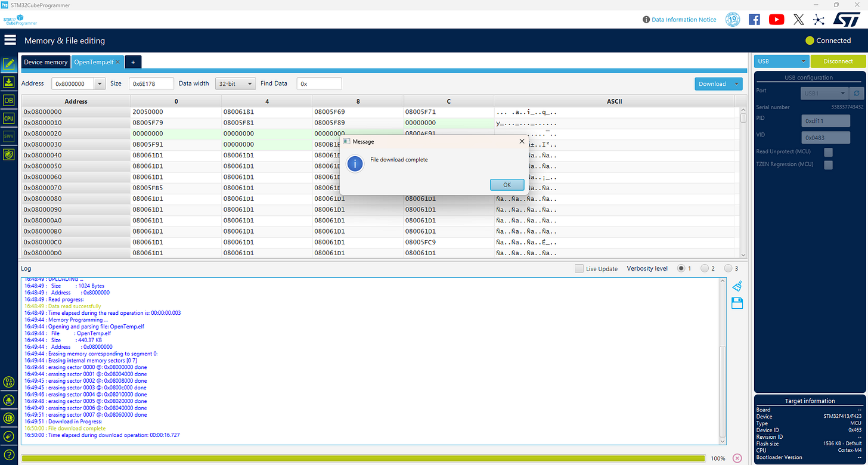868x465 pixels.
Task: Select verbosity level 1
Action: pos(681,269)
